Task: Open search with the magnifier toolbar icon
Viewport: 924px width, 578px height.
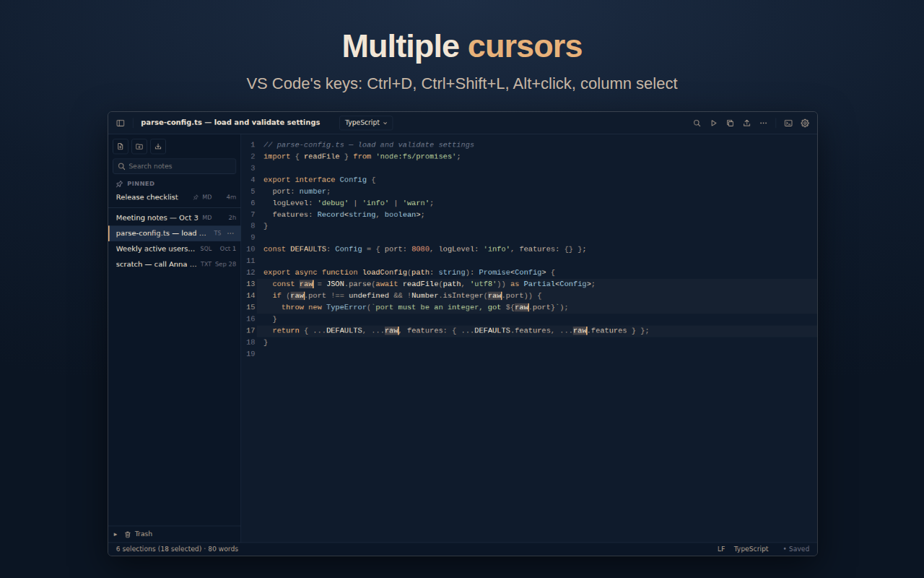Action: [x=697, y=123]
